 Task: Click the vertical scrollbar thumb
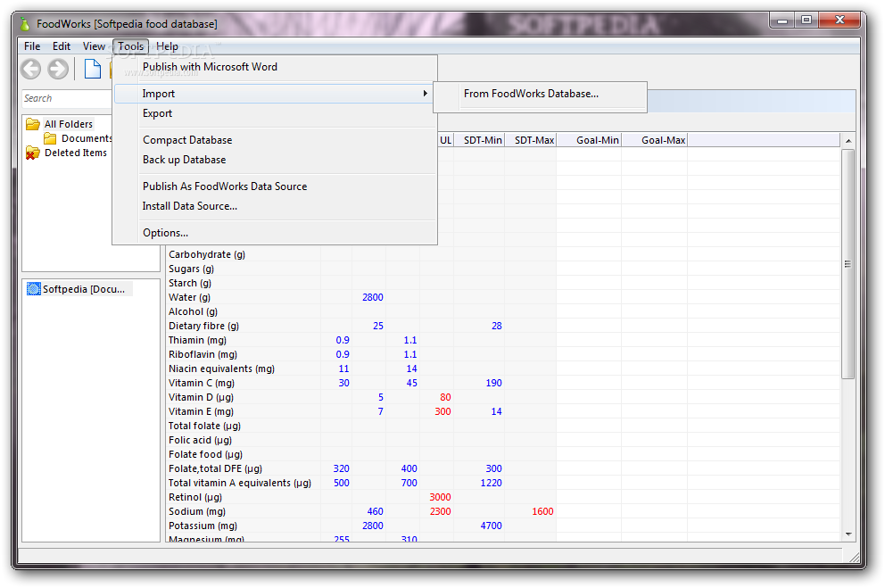[x=848, y=263]
